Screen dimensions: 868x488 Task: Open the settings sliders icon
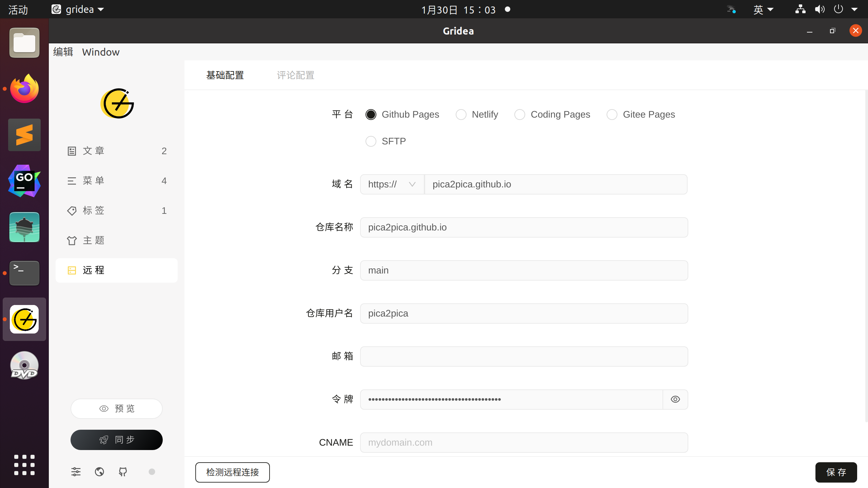click(76, 472)
